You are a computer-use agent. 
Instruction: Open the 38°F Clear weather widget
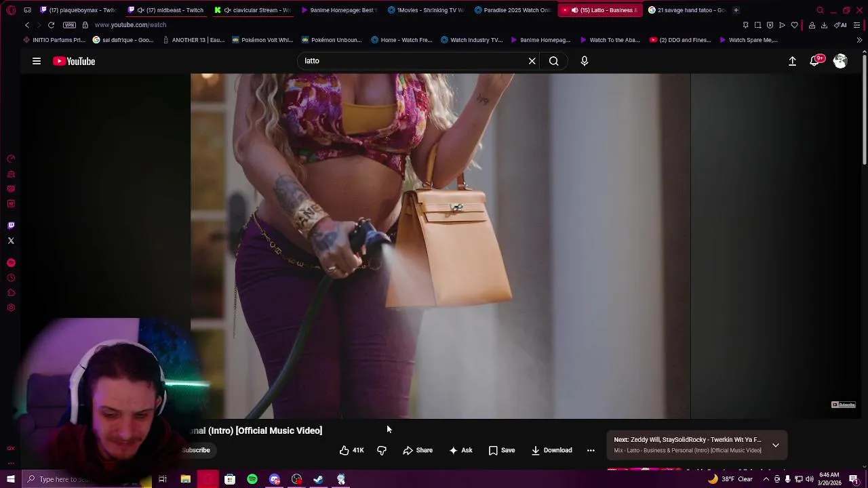(730, 479)
